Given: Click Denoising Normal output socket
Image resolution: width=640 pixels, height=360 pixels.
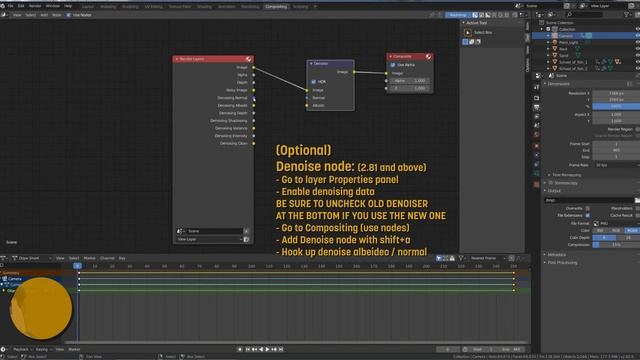Looking at the screenshot, I should click(253, 98).
